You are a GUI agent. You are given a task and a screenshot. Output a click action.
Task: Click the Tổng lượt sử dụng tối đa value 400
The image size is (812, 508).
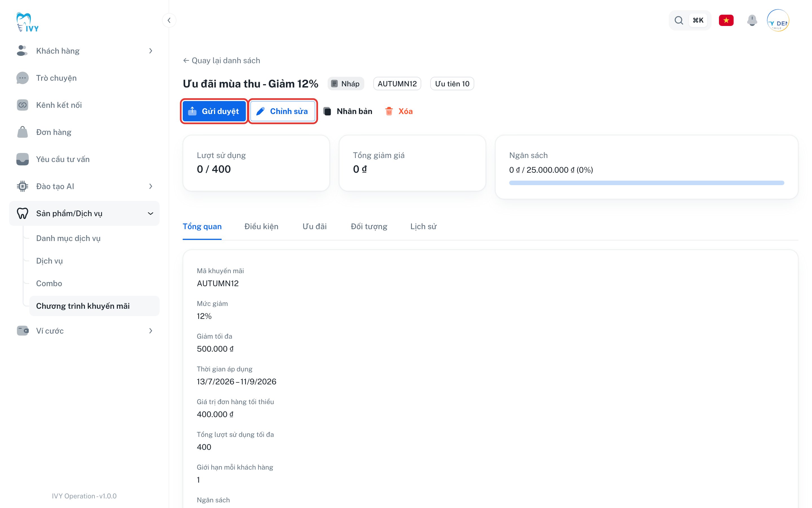[204, 447]
